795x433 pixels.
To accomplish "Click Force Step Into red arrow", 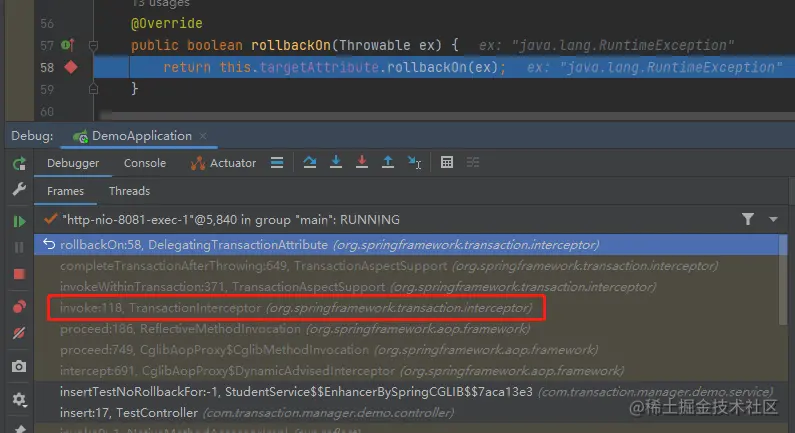I will (362, 162).
